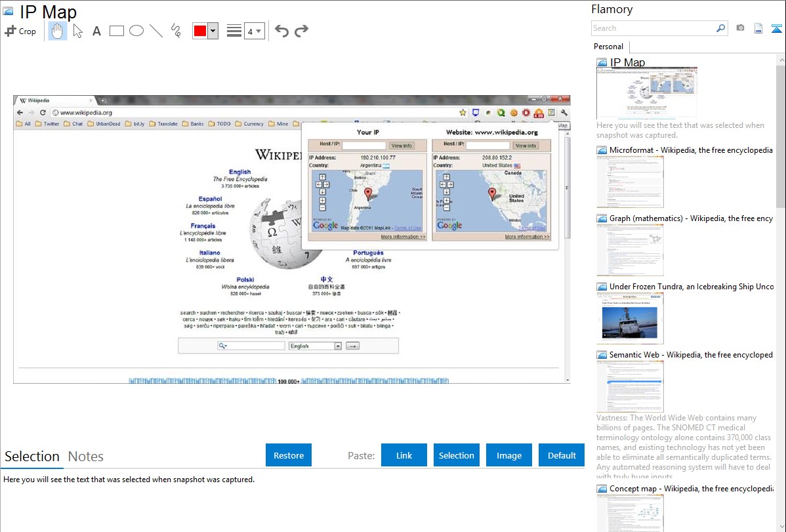This screenshot has width=786, height=532.
Task: Click the blue Selection paste button
Action: click(x=457, y=455)
